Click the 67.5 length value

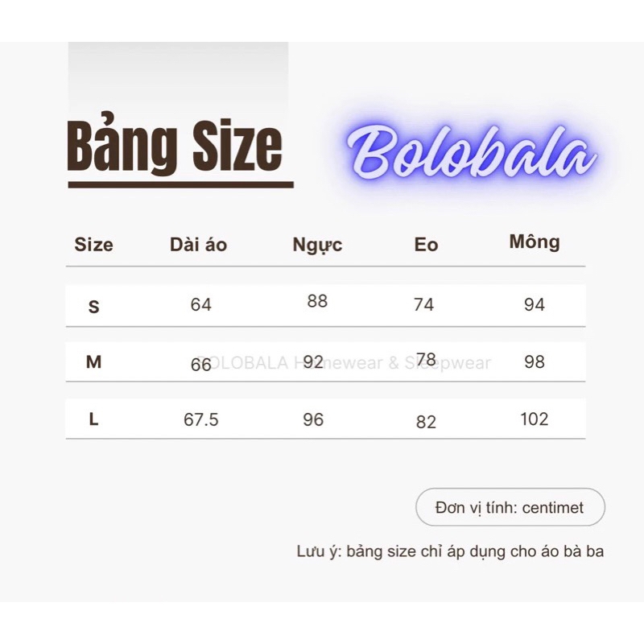click(200, 419)
